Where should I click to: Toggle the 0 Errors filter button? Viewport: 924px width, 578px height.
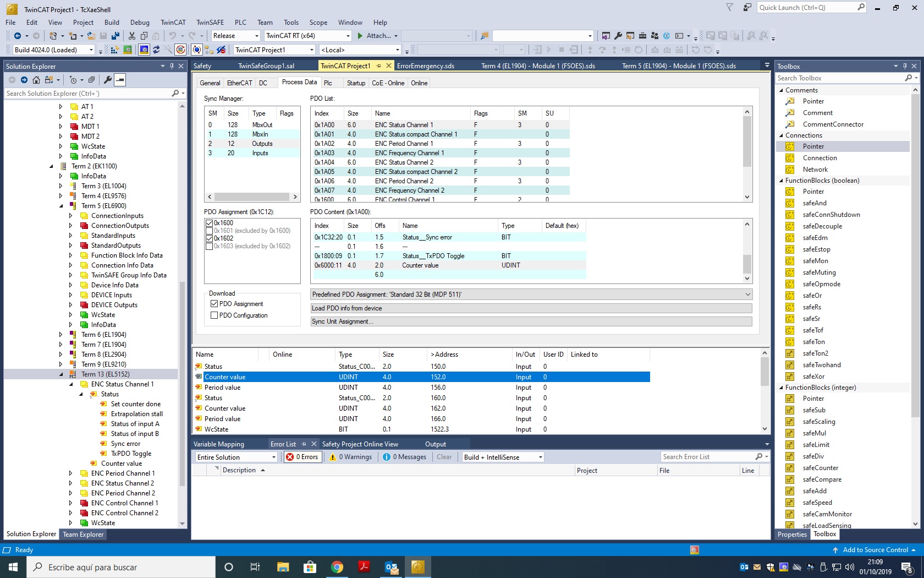[x=302, y=457]
